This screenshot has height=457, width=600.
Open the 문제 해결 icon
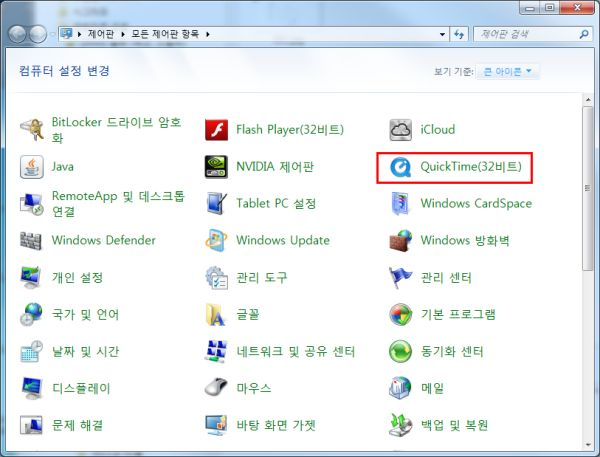click(31, 425)
